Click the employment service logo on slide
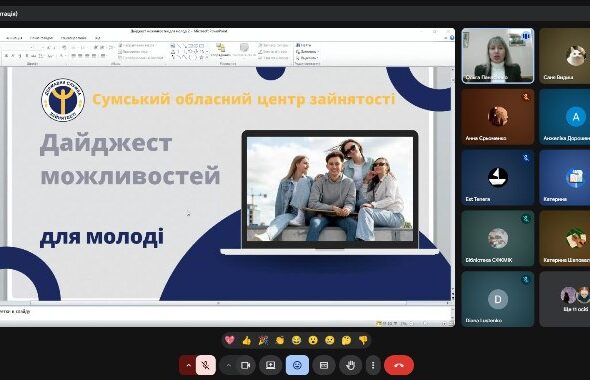This screenshot has height=380, width=590. pyautogui.click(x=63, y=100)
